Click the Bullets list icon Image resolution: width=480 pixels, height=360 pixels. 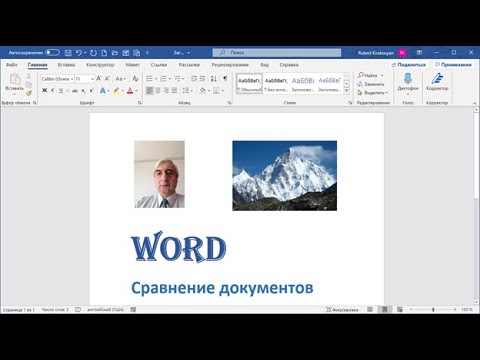tap(149, 79)
